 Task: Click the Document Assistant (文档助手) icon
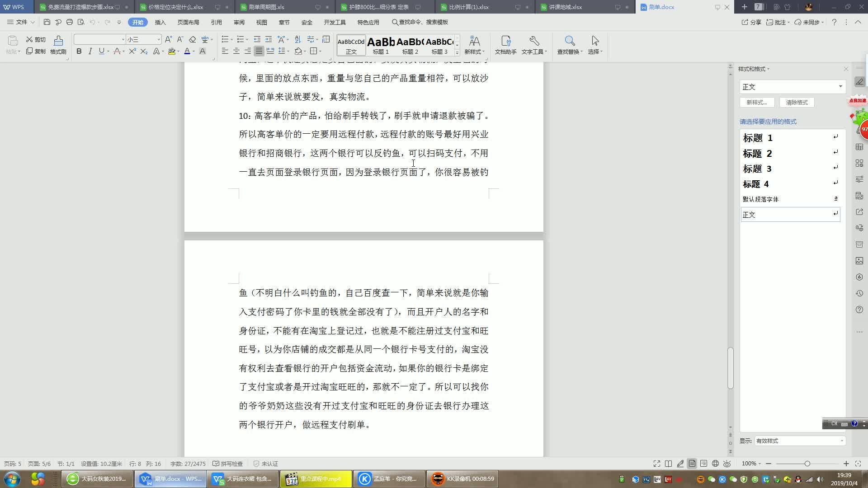[505, 45]
